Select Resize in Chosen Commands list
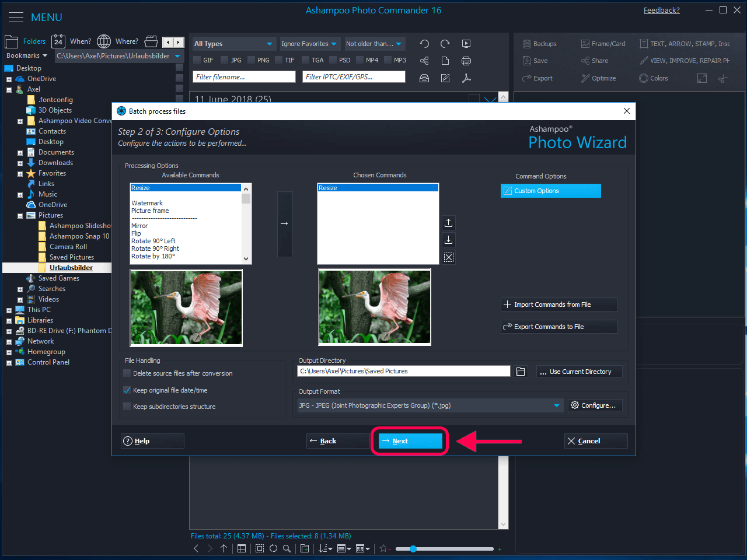This screenshot has width=747, height=560. click(x=378, y=188)
